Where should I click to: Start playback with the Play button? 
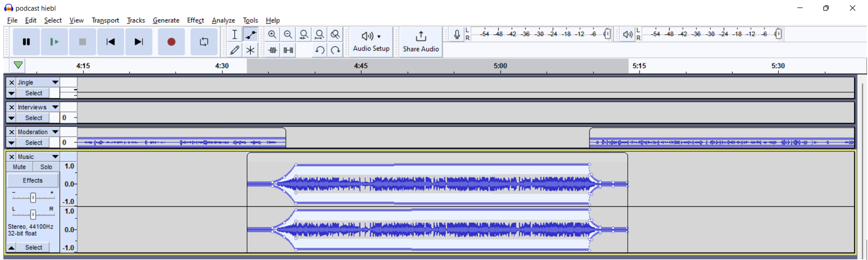pos(54,42)
